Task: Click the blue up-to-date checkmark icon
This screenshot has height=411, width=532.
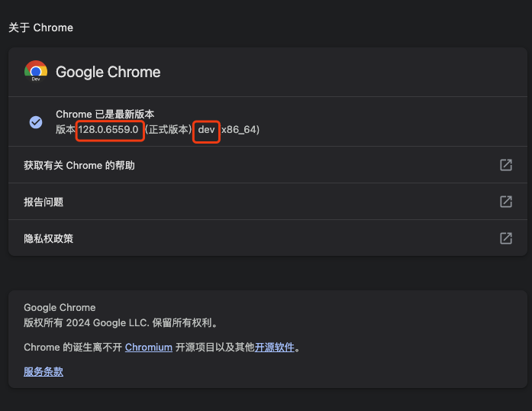Action: click(x=36, y=122)
